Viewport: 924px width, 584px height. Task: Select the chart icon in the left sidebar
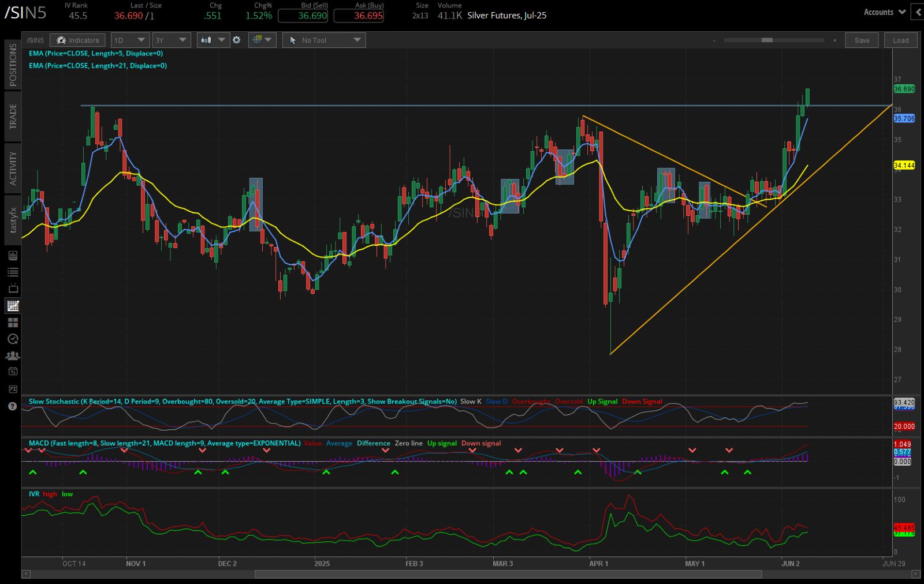12,306
